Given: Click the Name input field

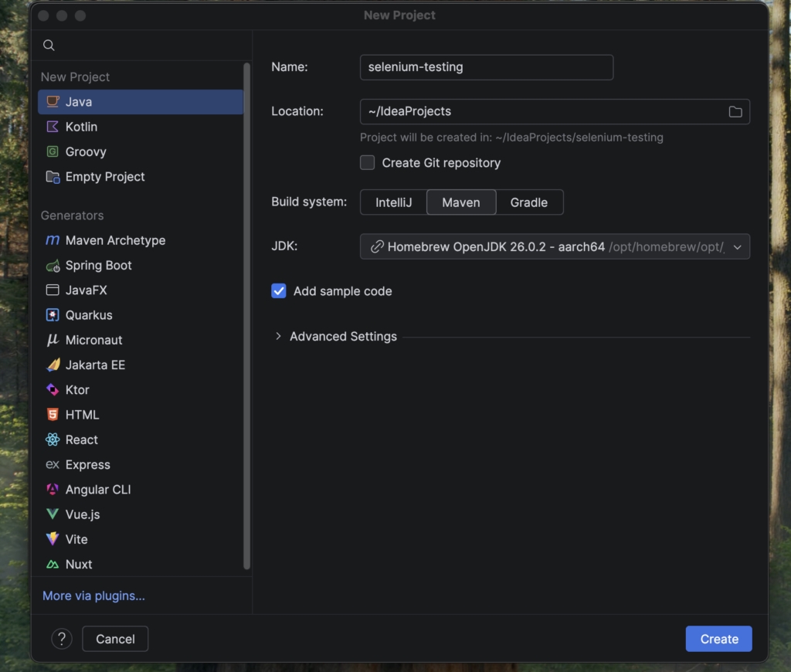Looking at the screenshot, I should [x=487, y=67].
